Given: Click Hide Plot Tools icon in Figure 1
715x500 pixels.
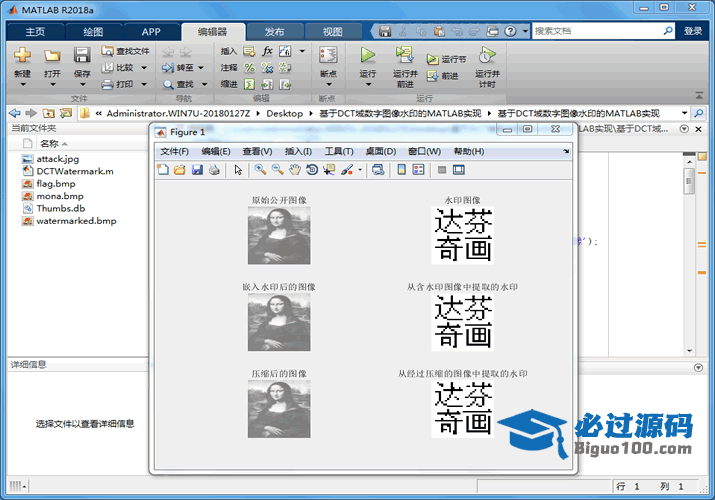Looking at the screenshot, I should tap(441, 170).
